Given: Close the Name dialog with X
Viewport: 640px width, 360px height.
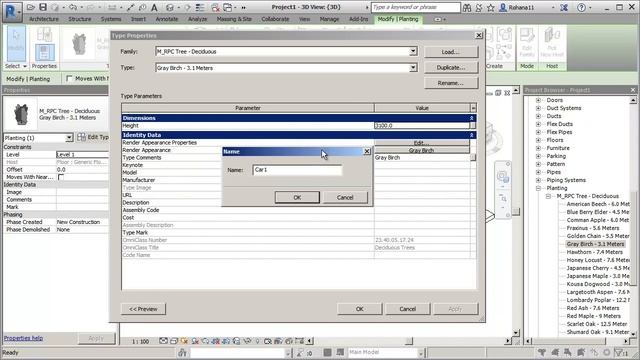Looking at the screenshot, I should coord(367,151).
